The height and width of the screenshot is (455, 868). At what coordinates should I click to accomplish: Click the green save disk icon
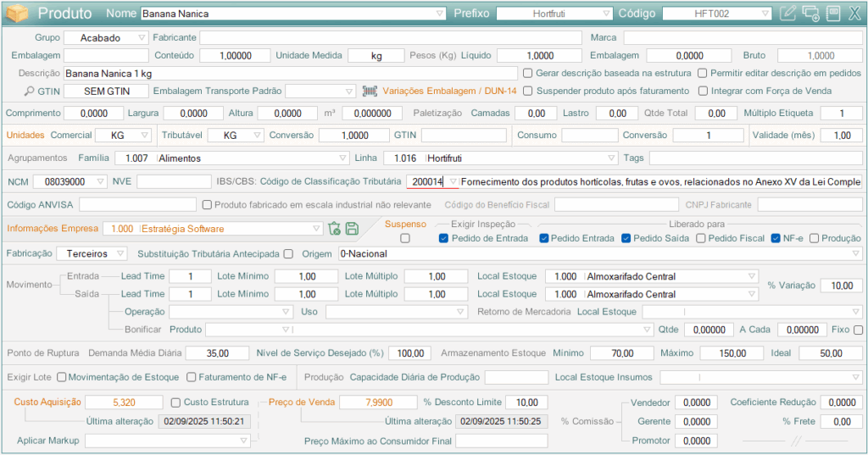click(351, 229)
